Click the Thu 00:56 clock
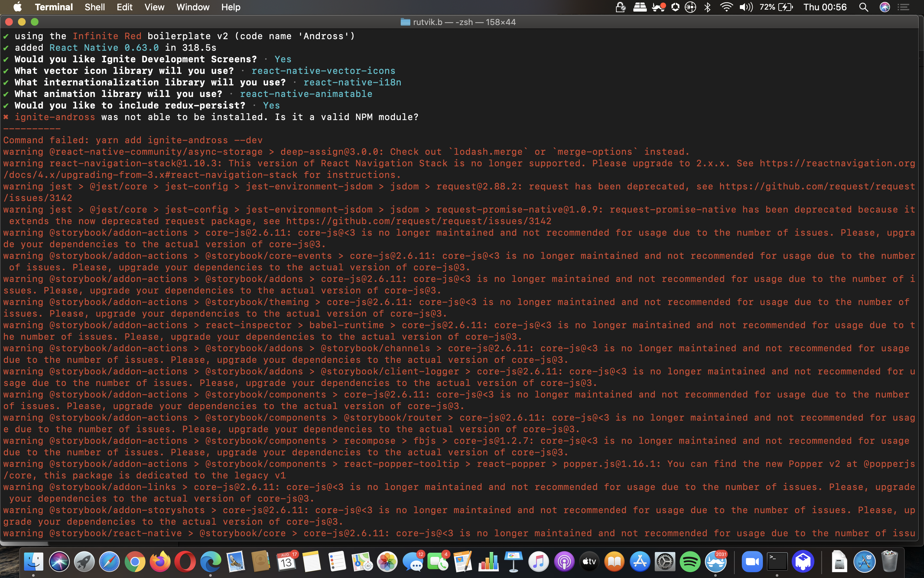The height and width of the screenshot is (578, 924). pyautogui.click(x=825, y=7)
